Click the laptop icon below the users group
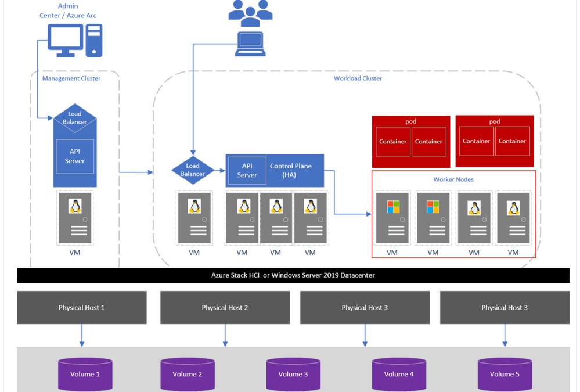The image size is (580, 392). [x=250, y=44]
